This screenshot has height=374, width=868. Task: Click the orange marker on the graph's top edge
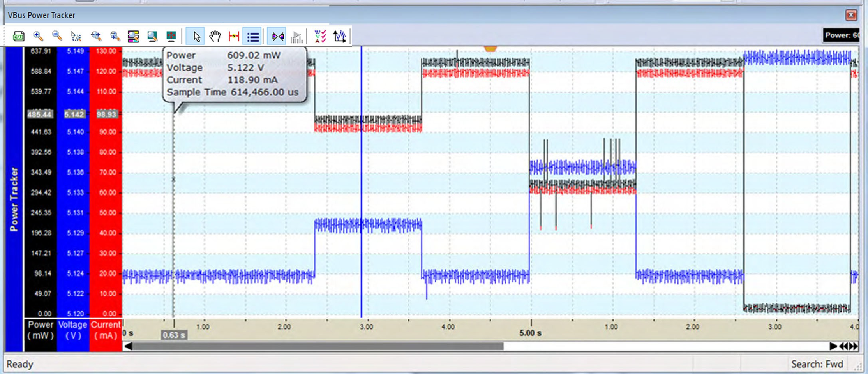point(490,49)
